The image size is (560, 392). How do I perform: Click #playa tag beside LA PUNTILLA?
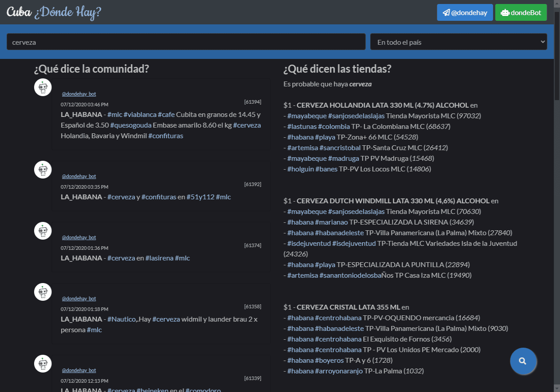pyautogui.click(x=325, y=265)
